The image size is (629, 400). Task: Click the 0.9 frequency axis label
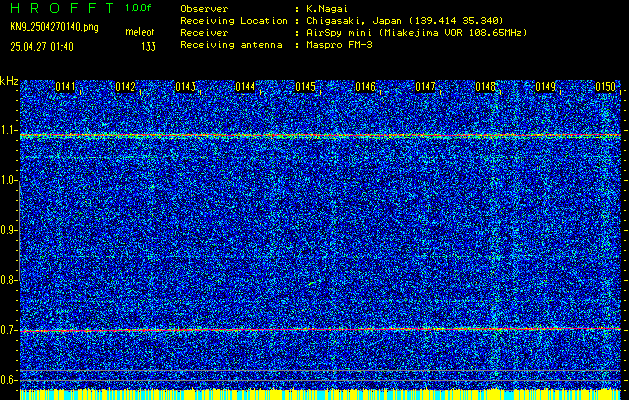pos(8,231)
